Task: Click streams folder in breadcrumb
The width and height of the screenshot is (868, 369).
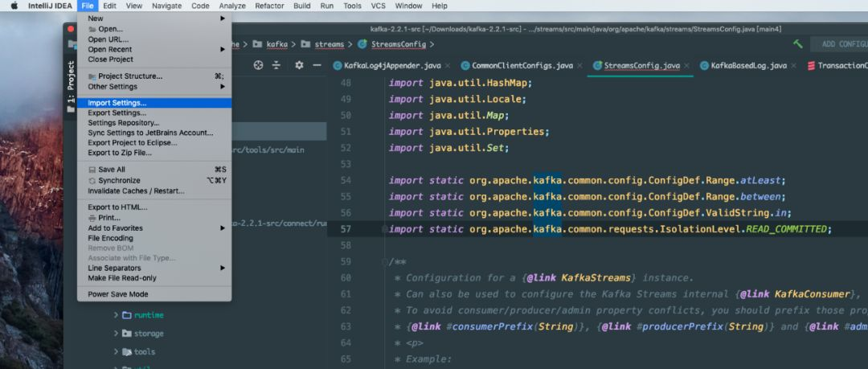Action: click(323, 44)
